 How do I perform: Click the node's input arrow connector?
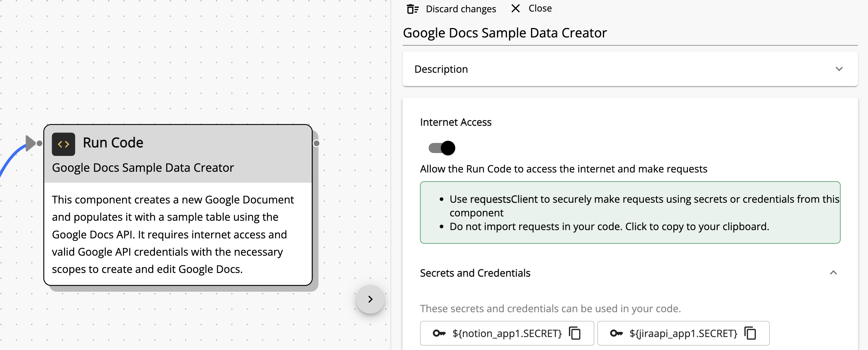point(31,143)
